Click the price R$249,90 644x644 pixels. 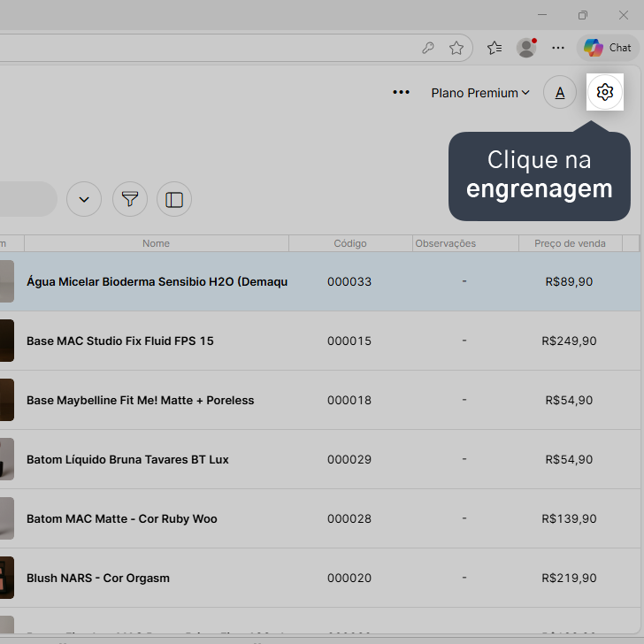tap(570, 341)
